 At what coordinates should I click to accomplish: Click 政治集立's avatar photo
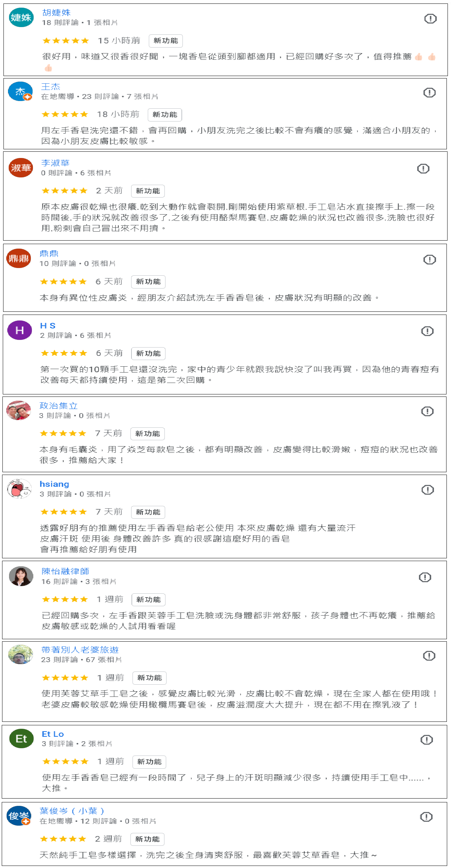(18, 410)
